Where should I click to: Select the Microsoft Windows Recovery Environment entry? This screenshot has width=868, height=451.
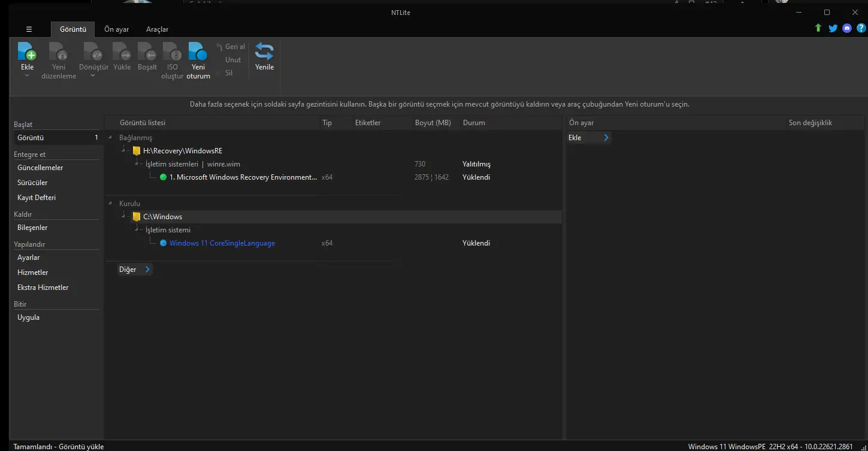[243, 177]
